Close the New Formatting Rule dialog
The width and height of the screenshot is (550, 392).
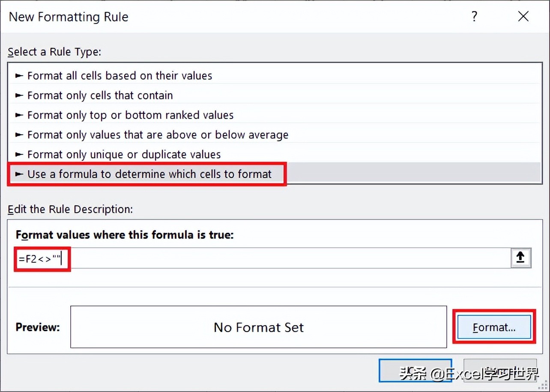[x=523, y=17]
